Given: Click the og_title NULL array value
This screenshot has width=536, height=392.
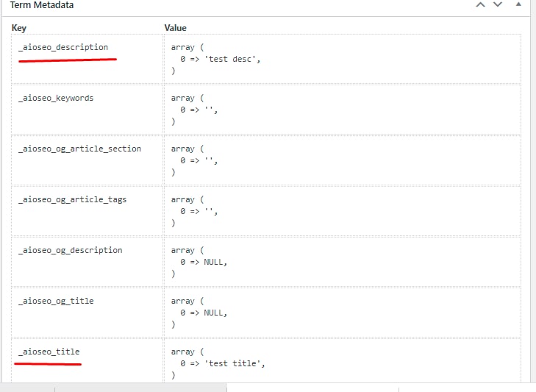Looking at the screenshot, I should coord(199,313).
